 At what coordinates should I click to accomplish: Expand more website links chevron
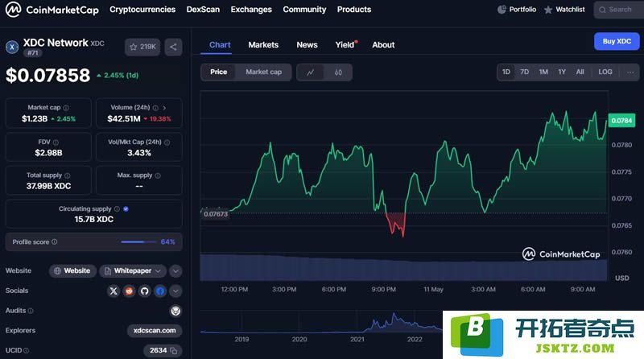(175, 271)
